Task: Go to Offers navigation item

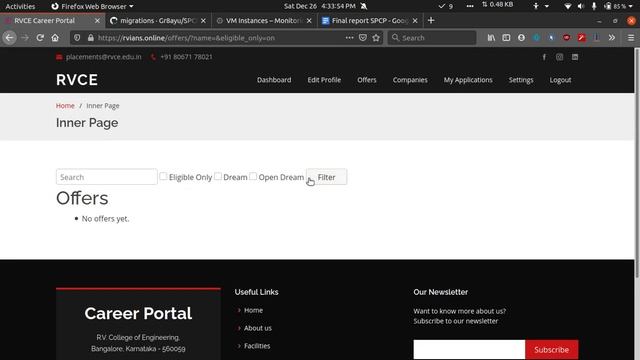Action: (x=367, y=80)
